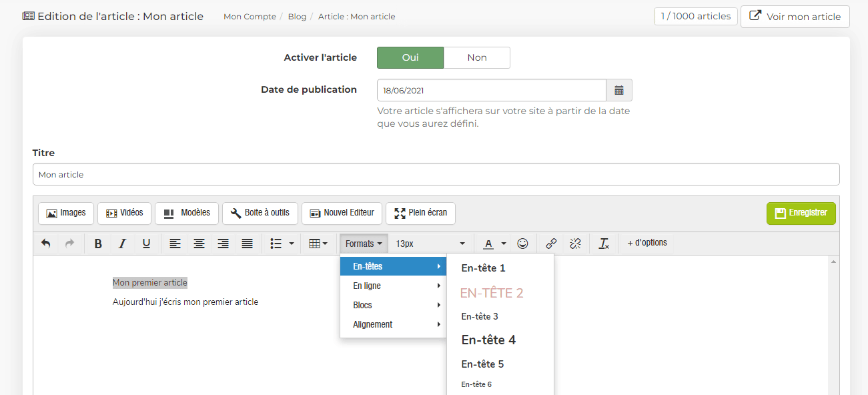Open the Images manager

pos(66,213)
